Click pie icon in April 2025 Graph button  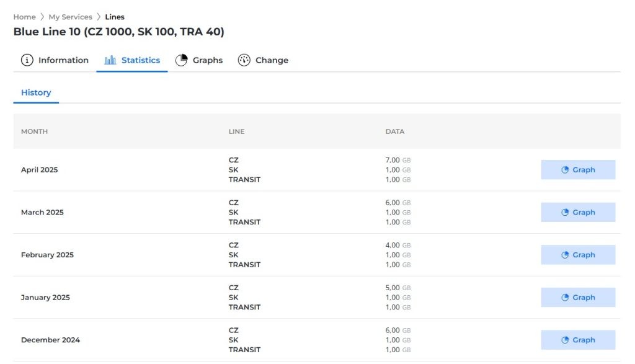click(x=565, y=170)
